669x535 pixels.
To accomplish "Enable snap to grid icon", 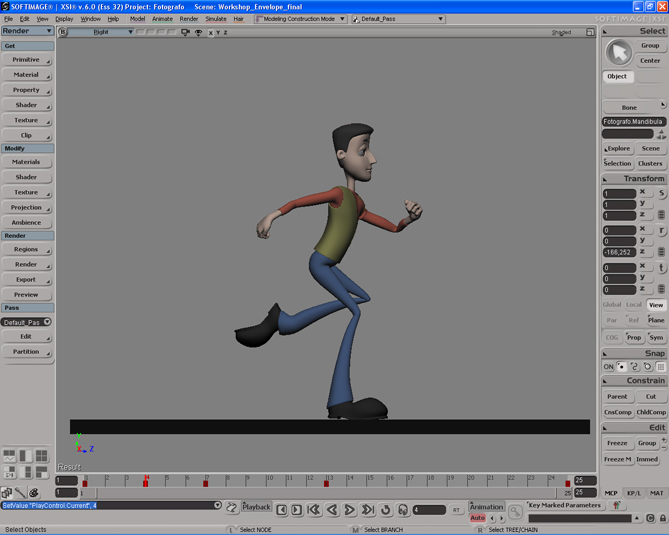I will tap(661, 367).
